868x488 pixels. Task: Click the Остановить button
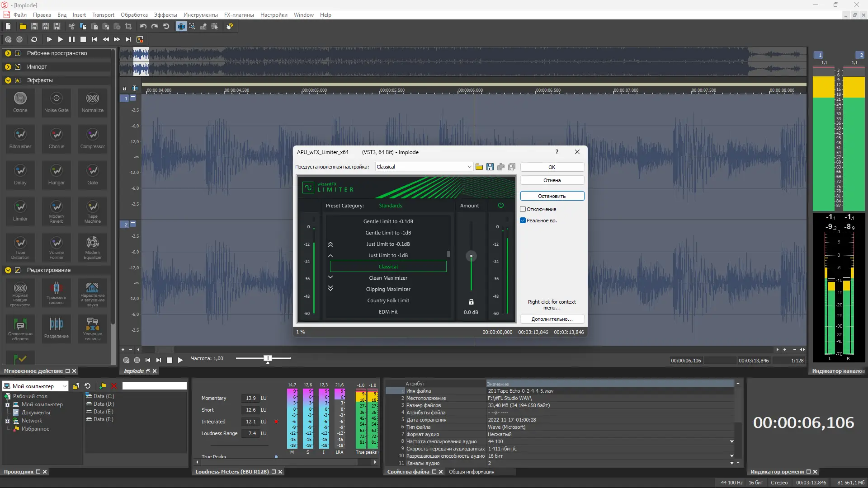tap(552, 196)
